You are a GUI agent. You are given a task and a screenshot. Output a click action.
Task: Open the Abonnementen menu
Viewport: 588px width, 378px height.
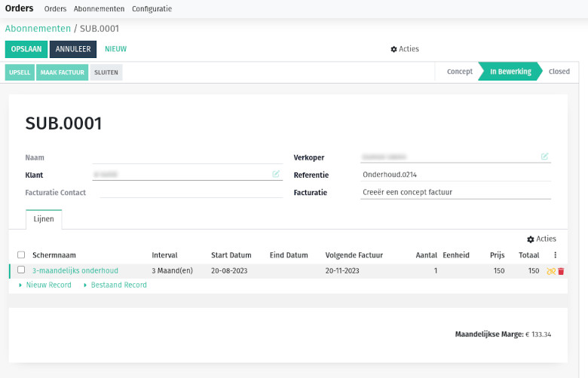click(99, 8)
